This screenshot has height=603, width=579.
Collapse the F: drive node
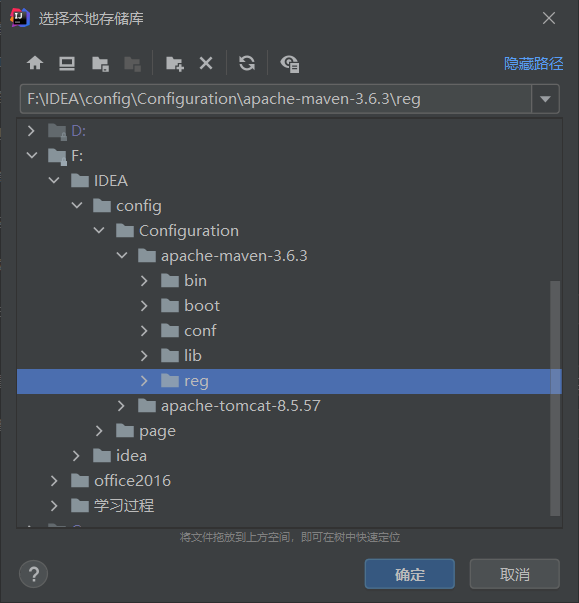click(32, 156)
